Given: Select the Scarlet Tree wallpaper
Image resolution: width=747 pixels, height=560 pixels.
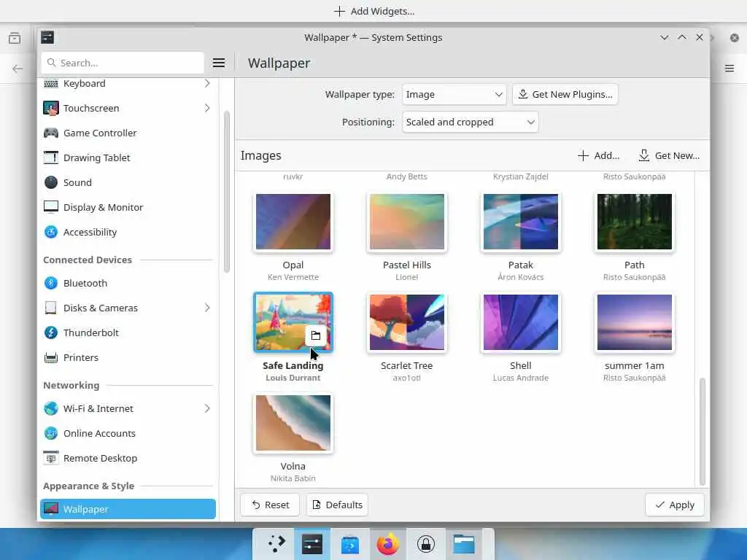Looking at the screenshot, I should (x=407, y=322).
